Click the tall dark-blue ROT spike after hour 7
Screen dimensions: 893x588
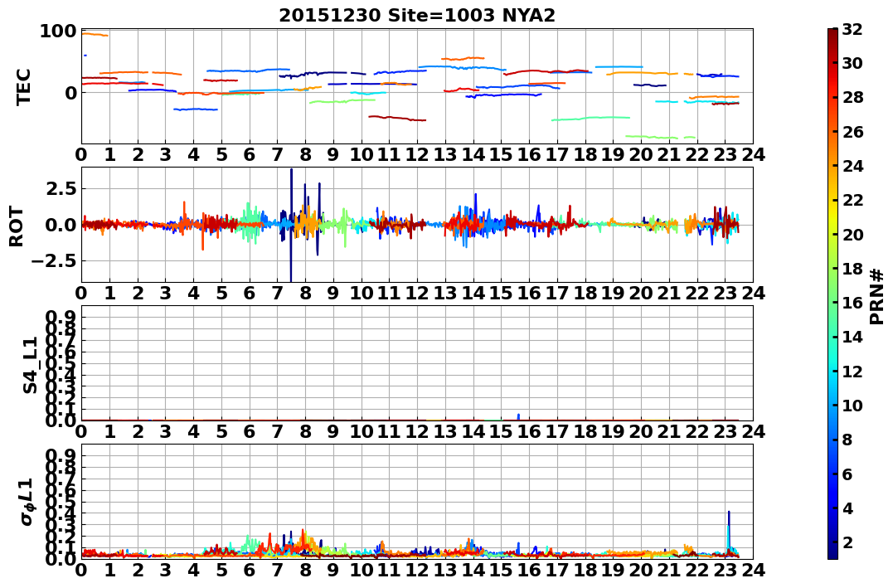pyautogui.click(x=291, y=225)
